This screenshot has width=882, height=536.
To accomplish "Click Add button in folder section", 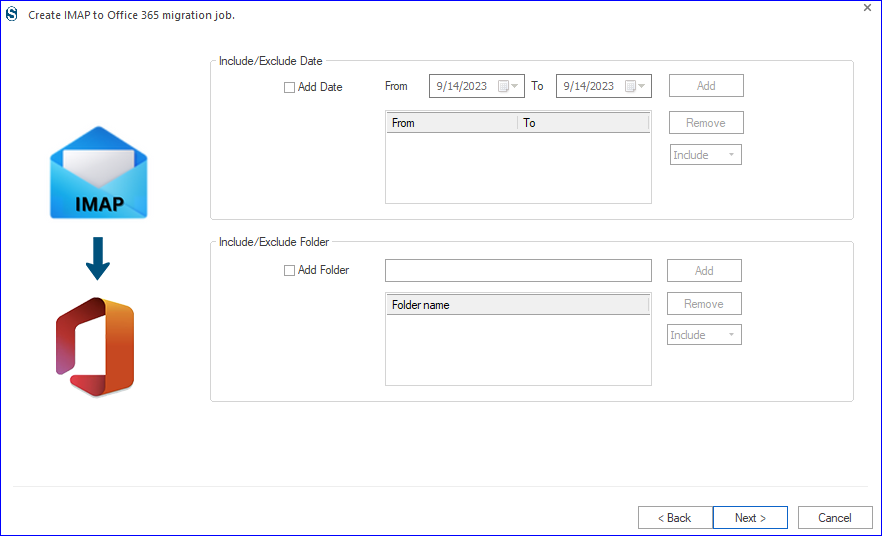I will [704, 271].
